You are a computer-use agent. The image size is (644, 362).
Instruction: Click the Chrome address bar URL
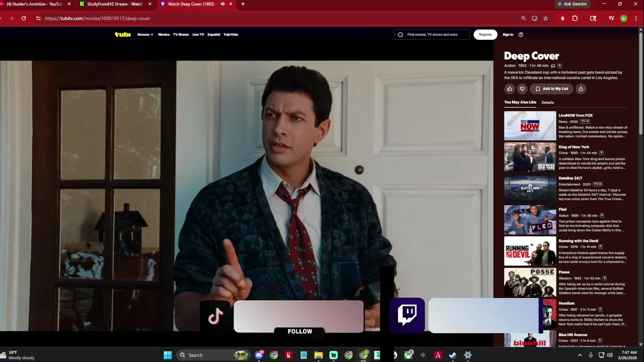(x=98, y=18)
